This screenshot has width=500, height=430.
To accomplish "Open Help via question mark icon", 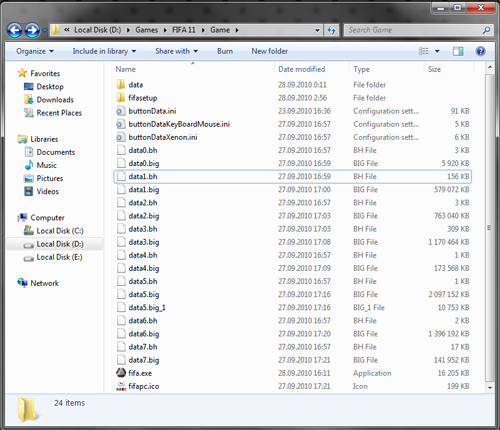I will click(x=480, y=51).
